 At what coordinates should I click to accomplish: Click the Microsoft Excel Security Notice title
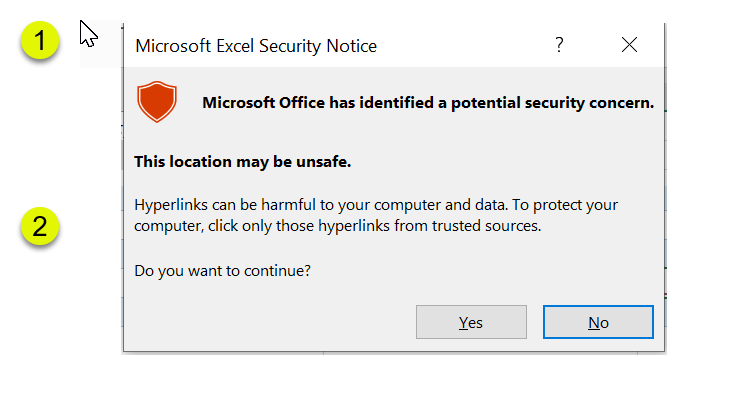pos(256,46)
